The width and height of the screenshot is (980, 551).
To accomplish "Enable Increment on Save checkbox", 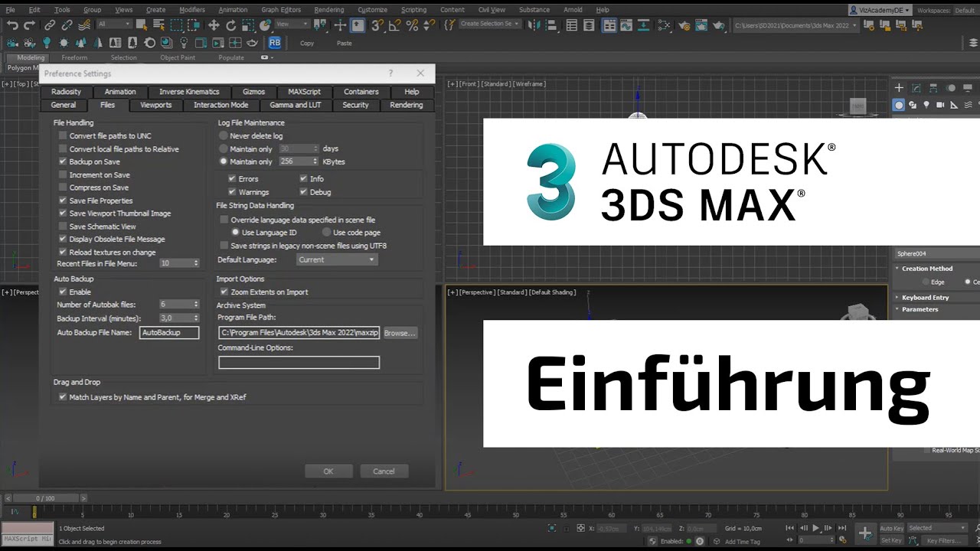I will click(63, 174).
